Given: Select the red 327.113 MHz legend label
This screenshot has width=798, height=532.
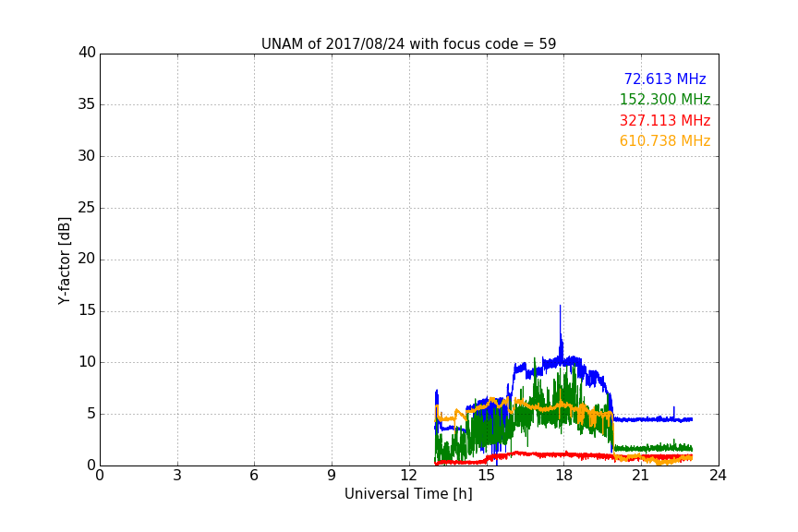Looking at the screenshot, I should pyautogui.click(x=665, y=120).
